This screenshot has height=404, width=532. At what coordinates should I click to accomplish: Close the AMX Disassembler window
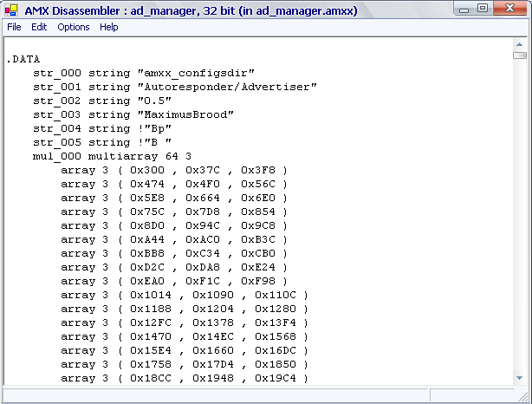pos(509,9)
